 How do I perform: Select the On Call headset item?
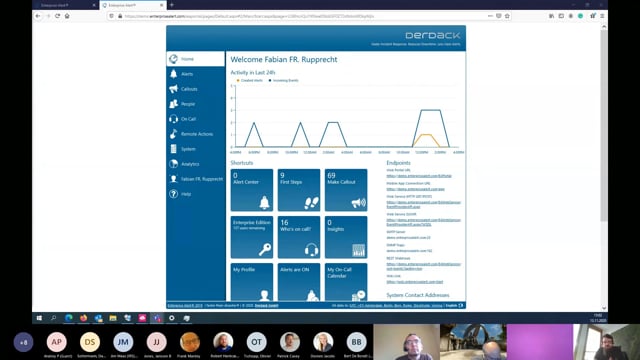(x=196, y=119)
